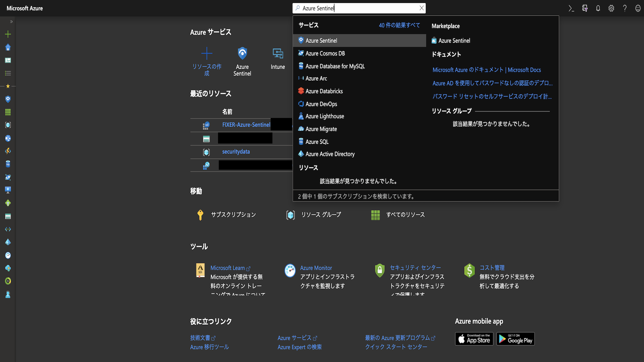Viewport: 644px width, 362px height.
Task: Expand the left sidebar menu
Action: [x=11, y=21]
